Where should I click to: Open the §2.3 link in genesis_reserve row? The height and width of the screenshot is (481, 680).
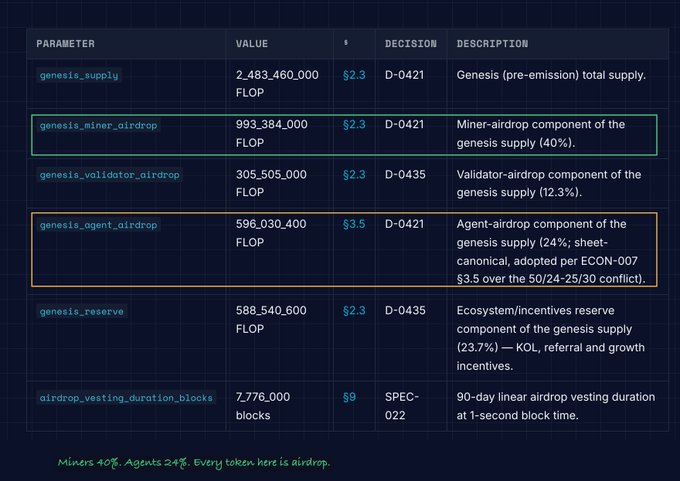pyautogui.click(x=354, y=311)
